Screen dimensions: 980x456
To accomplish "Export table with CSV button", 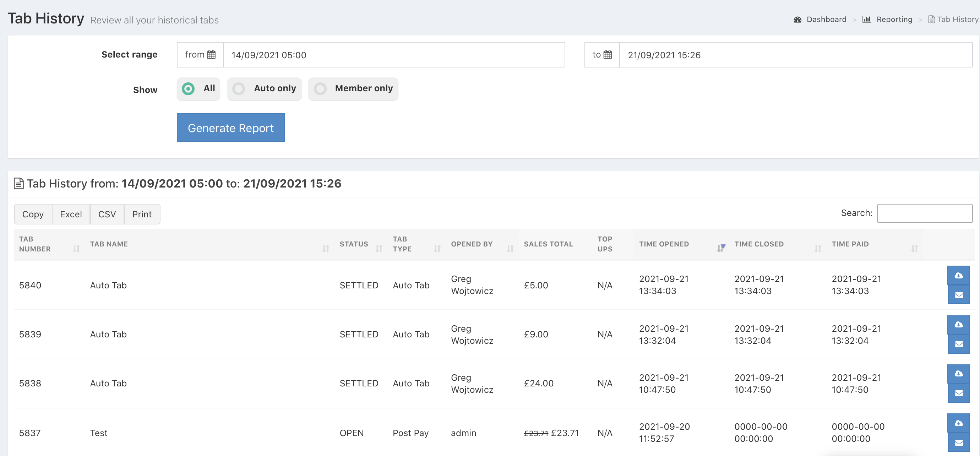I will (107, 214).
